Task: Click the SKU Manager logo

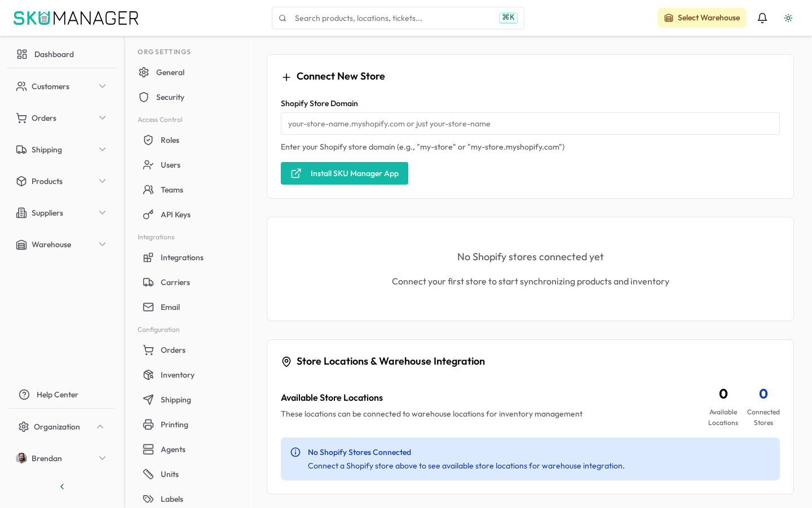Action: (76, 18)
